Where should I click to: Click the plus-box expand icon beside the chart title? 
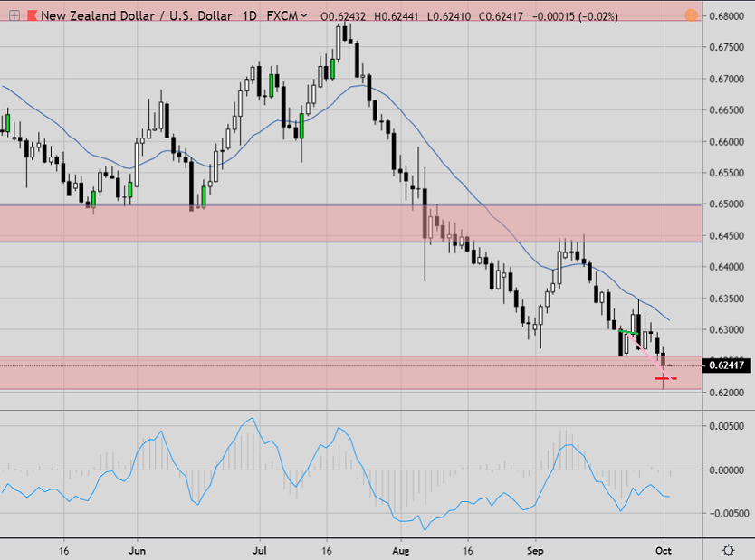coord(14,16)
